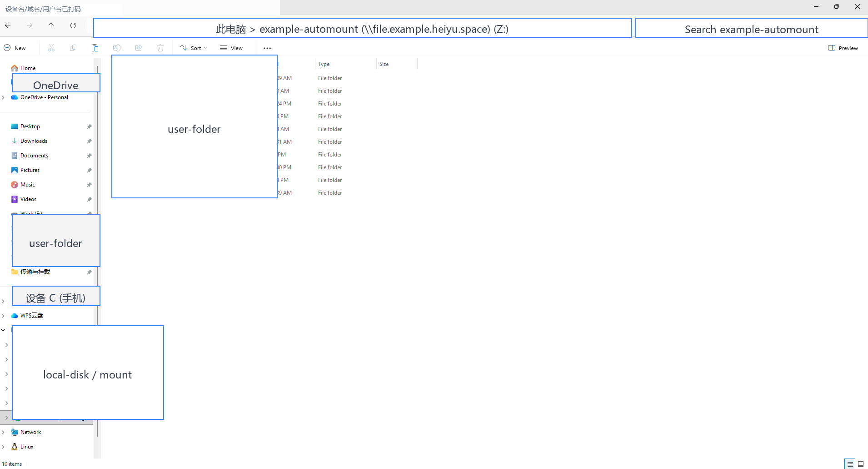
Task: Restore down the File Explorer window
Action: pos(837,6)
